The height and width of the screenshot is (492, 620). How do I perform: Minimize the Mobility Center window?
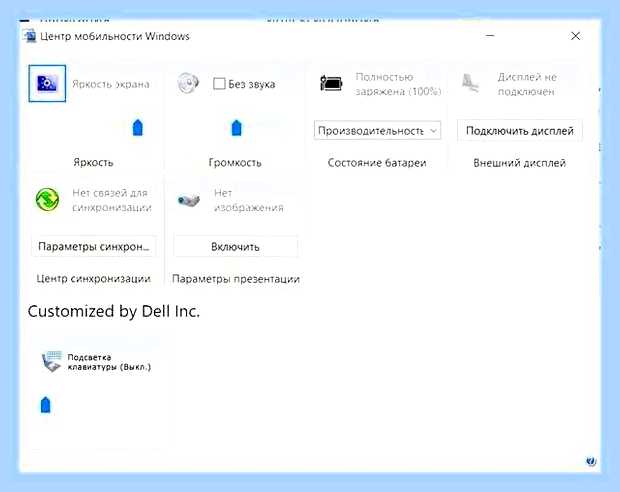[490, 36]
